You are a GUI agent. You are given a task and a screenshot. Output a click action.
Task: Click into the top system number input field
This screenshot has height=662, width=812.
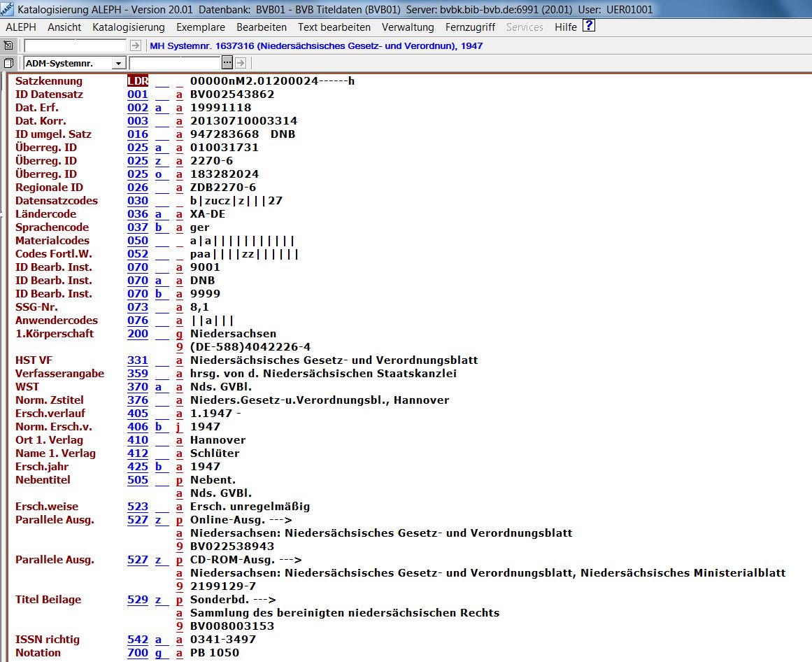(x=75, y=45)
